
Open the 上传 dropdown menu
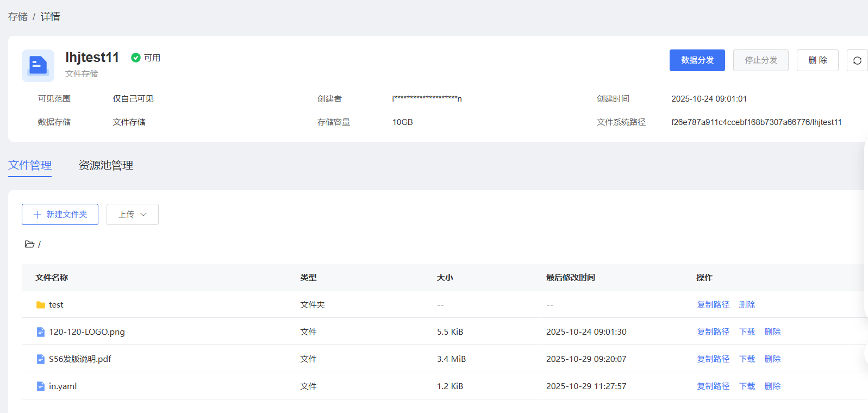pyautogui.click(x=133, y=215)
